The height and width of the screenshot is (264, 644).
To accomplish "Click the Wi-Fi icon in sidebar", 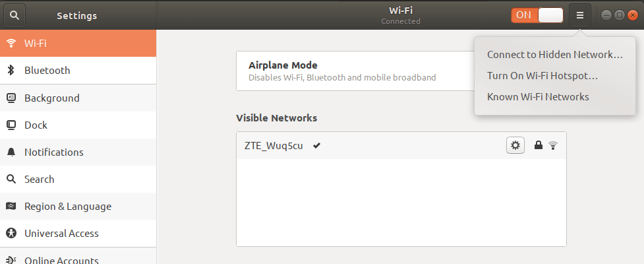I will pos(11,43).
